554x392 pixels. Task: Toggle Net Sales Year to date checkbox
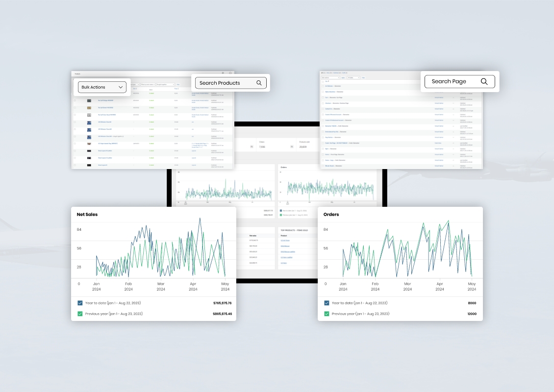click(x=80, y=303)
